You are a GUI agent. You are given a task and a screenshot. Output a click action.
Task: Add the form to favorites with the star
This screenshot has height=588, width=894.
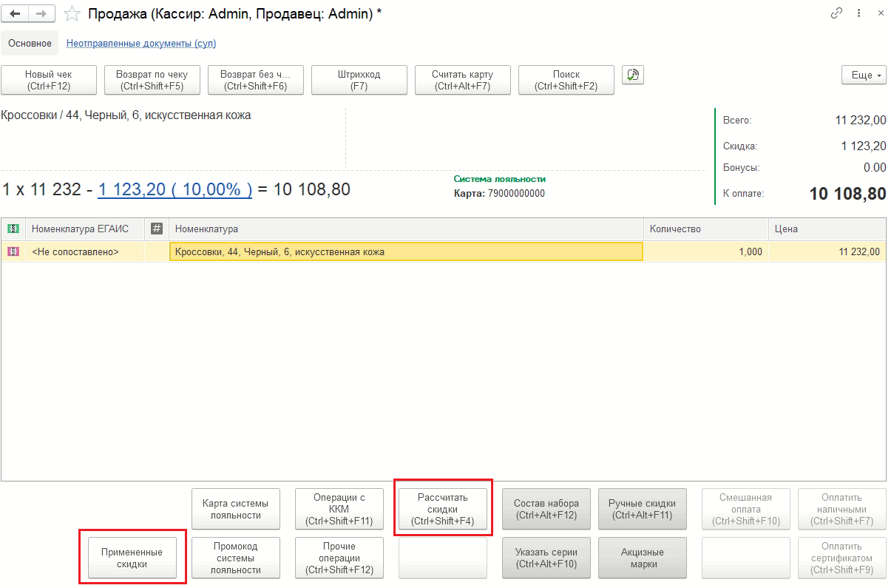click(x=72, y=13)
